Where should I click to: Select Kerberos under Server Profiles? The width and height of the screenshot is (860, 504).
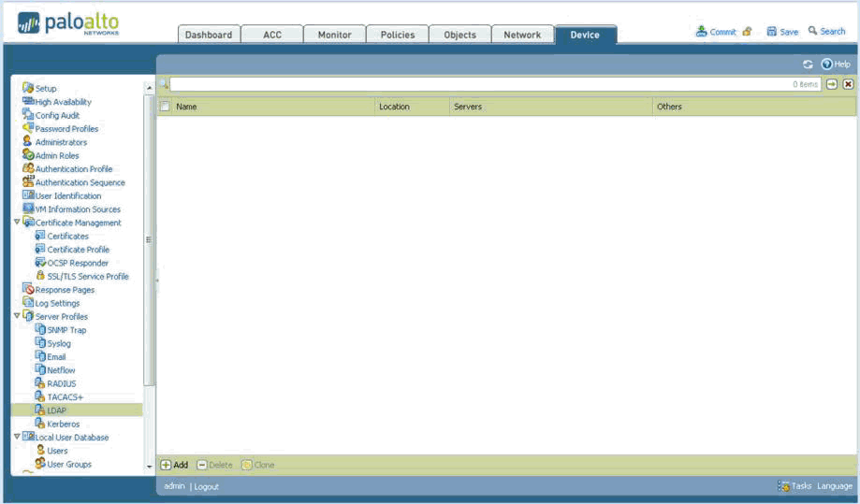coord(63,424)
